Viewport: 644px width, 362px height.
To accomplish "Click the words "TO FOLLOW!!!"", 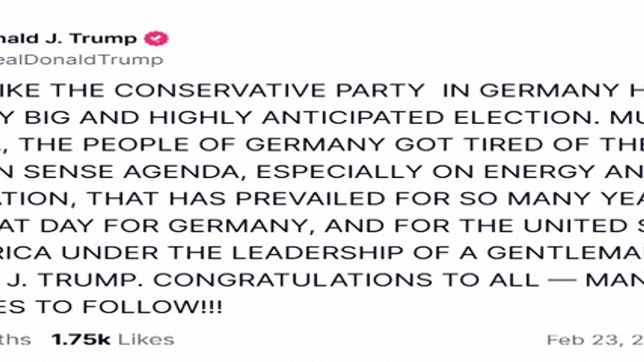I will pyautogui.click(x=151, y=307).
